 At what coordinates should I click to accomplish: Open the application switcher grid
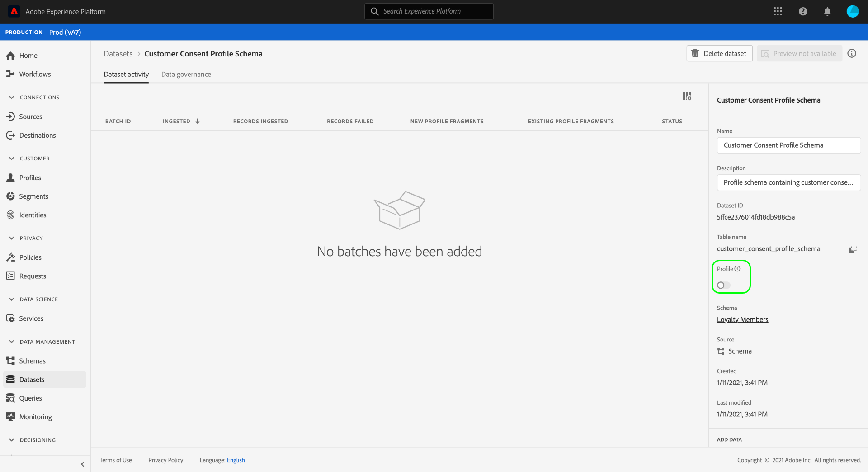tap(778, 11)
